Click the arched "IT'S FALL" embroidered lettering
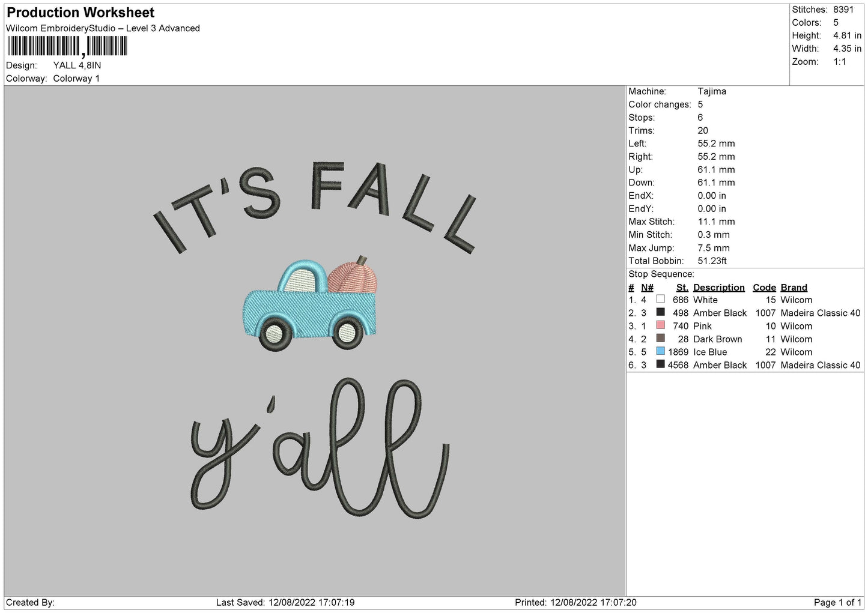The height and width of the screenshot is (613, 868). click(315, 207)
